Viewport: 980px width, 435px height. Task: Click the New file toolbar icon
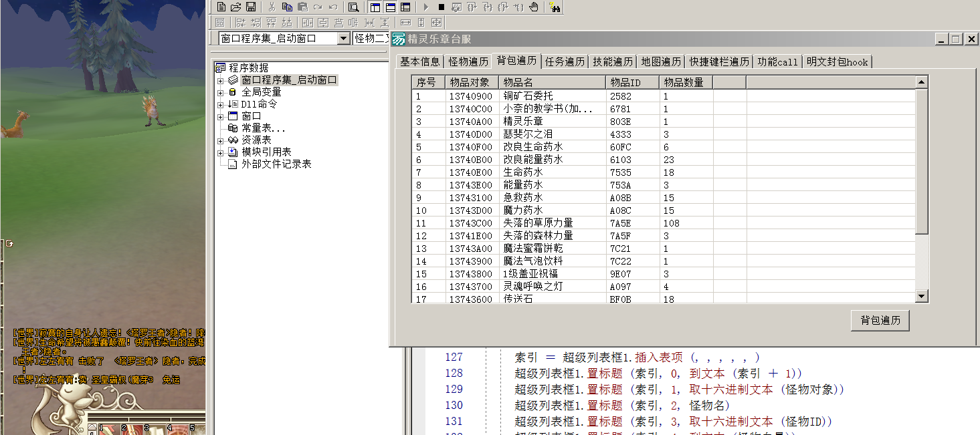point(222,7)
